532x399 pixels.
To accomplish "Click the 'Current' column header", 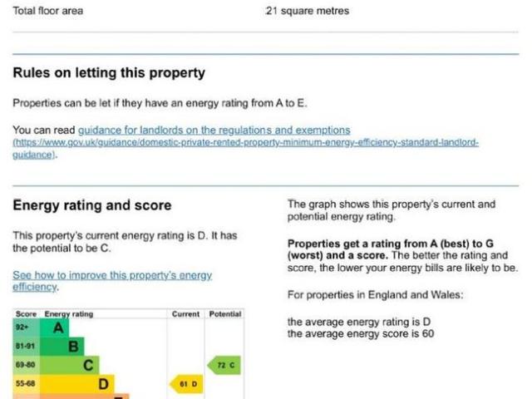I will click(x=185, y=314).
